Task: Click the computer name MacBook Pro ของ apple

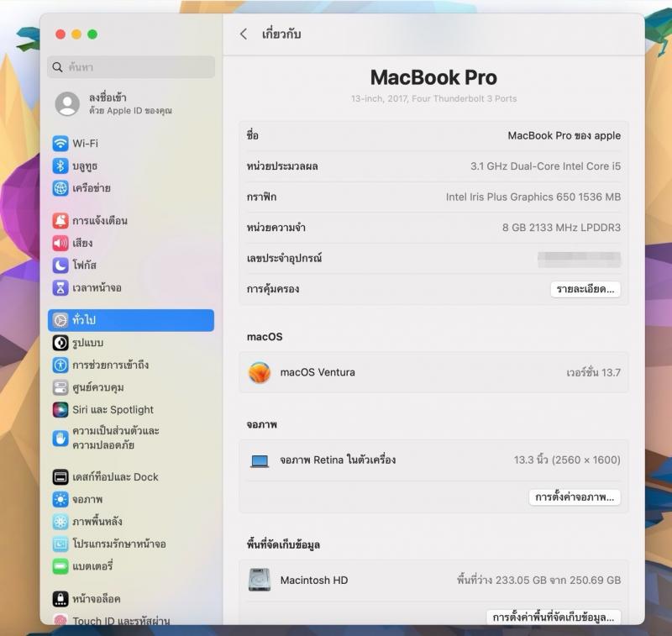Action: click(564, 136)
